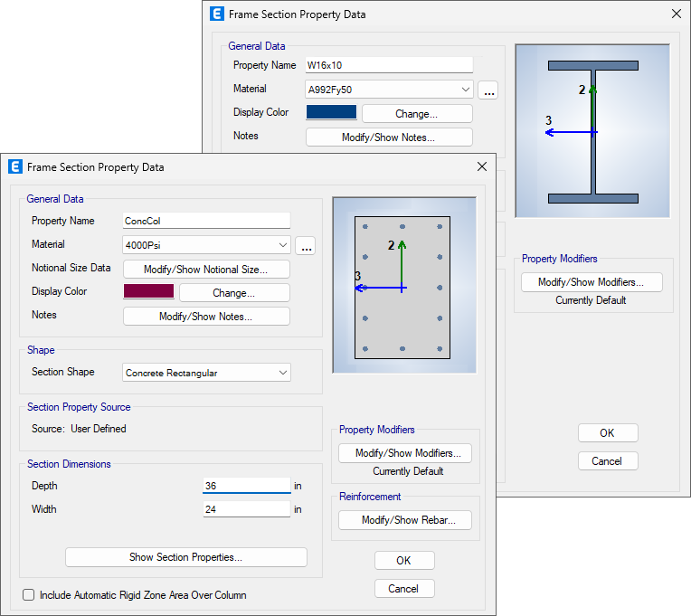Click 'Currently Default' text in ConcCol dialog
This screenshot has width=691, height=616.
[x=408, y=471]
